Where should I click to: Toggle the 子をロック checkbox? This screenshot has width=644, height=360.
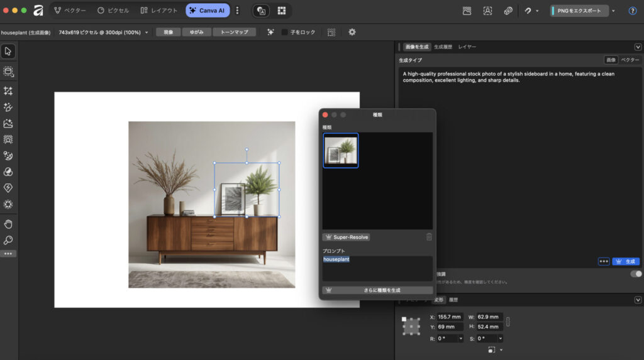coord(285,32)
